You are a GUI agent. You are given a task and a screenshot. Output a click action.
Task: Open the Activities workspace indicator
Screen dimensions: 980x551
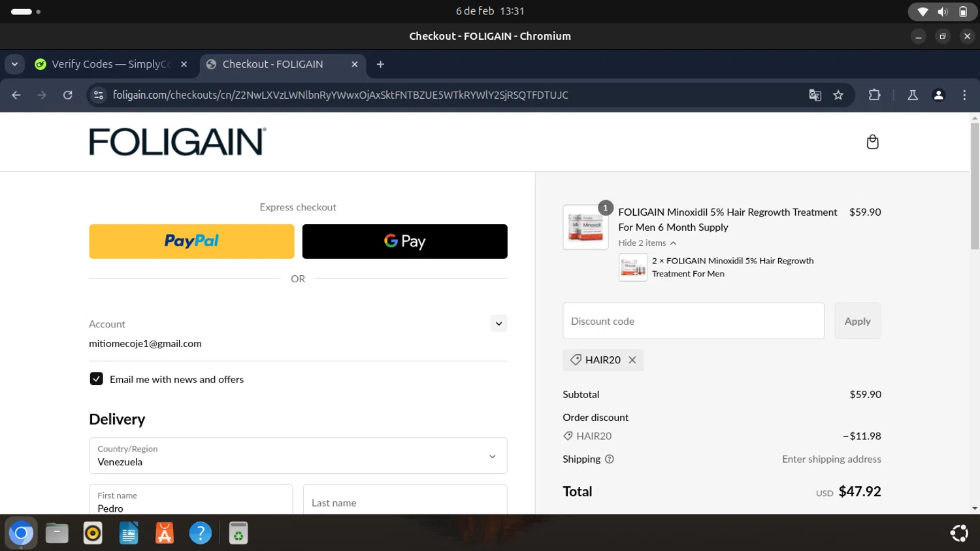coord(26,12)
